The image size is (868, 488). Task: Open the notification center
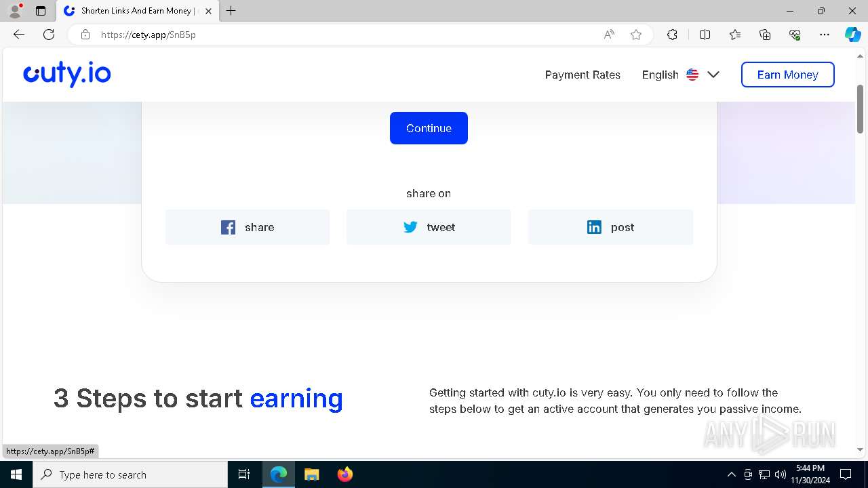pyautogui.click(x=846, y=474)
